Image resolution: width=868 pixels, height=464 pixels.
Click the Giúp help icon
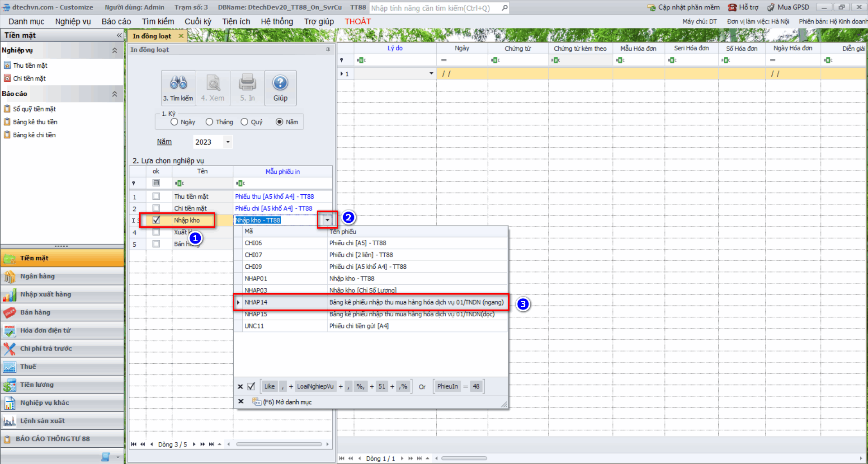pyautogui.click(x=280, y=83)
